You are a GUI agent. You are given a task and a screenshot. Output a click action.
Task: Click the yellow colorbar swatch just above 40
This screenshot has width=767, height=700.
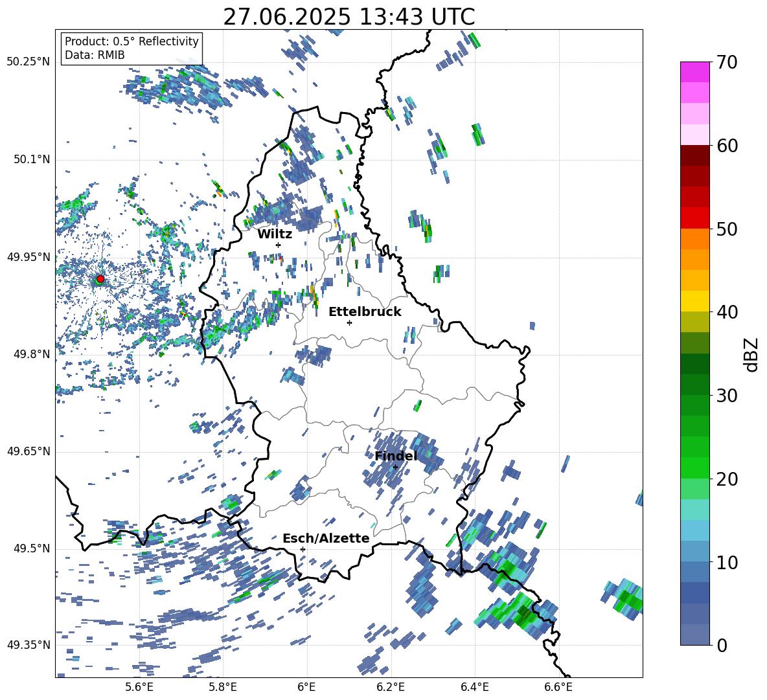[x=694, y=301]
